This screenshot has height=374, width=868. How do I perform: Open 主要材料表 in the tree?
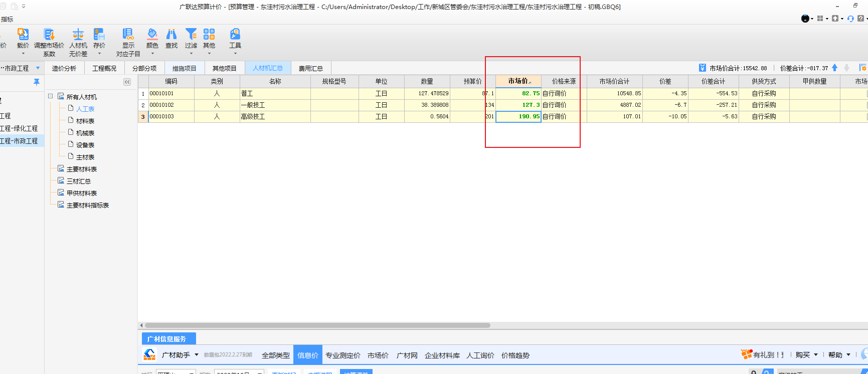[x=82, y=169]
